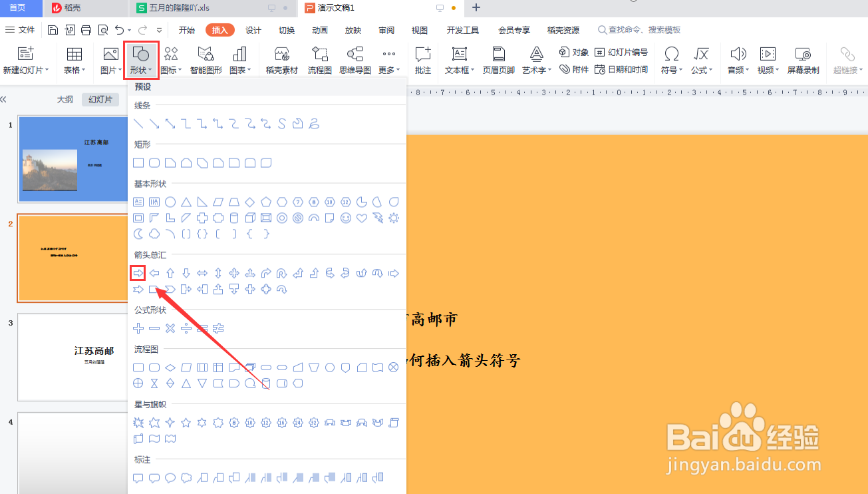
Task: Insert the 5-point star shape
Action: pyautogui.click(x=186, y=423)
